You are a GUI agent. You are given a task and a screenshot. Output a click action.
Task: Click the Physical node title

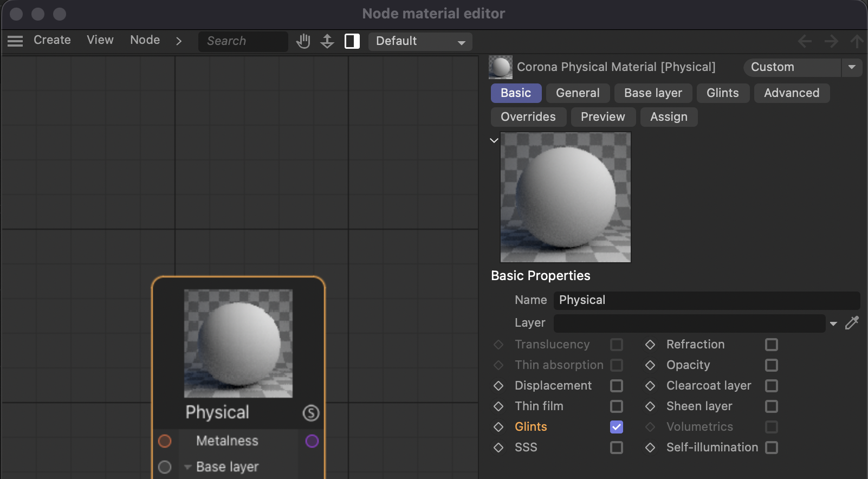tap(217, 412)
